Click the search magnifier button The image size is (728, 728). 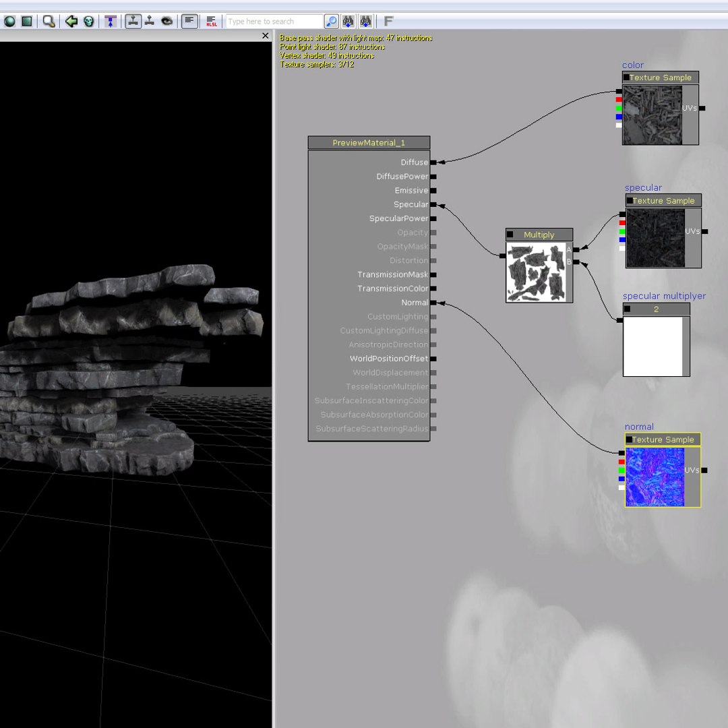pos(332,22)
